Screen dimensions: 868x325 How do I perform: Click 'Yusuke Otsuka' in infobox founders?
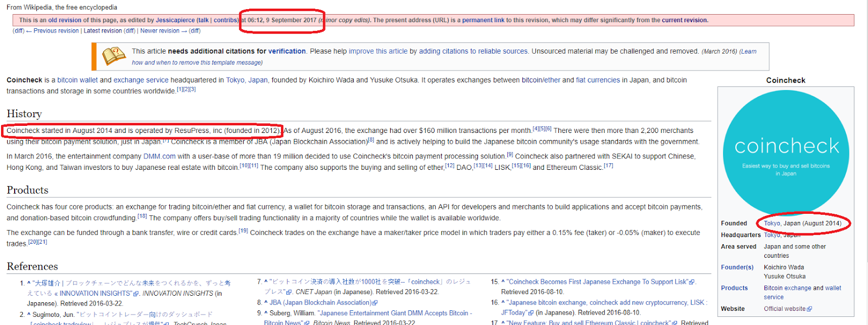tap(784, 277)
